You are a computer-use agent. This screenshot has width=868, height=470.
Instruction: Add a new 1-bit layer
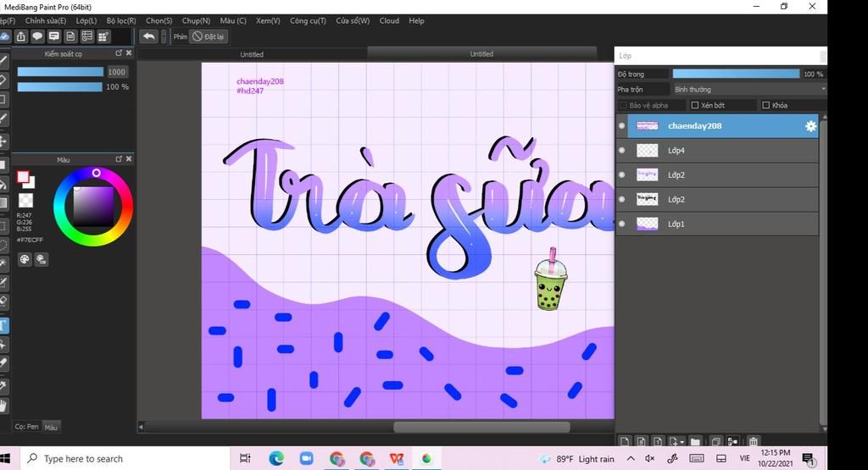point(657,442)
